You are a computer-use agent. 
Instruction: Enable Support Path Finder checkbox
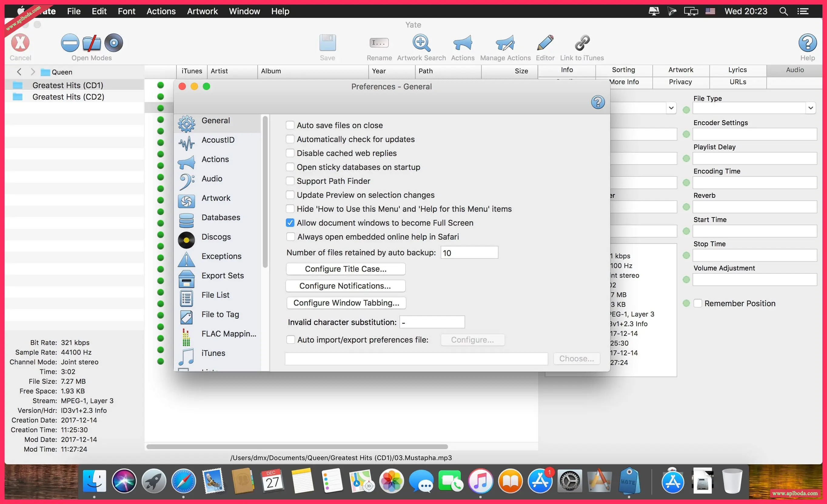290,181
